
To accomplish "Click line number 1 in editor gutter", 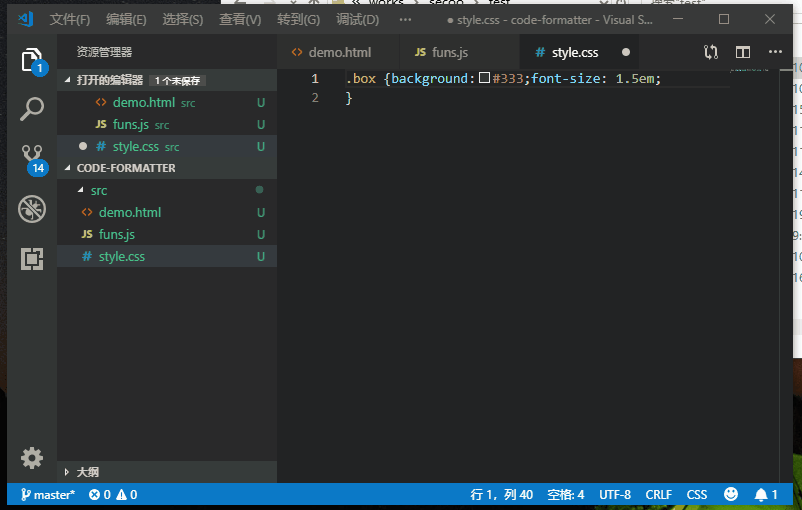I will 315,78.
